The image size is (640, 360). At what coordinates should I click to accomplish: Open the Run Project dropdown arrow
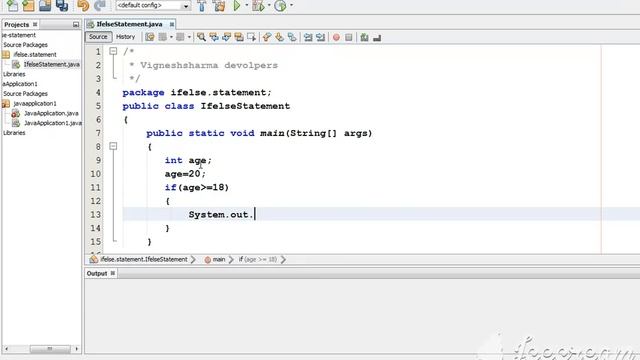(247, 5)
